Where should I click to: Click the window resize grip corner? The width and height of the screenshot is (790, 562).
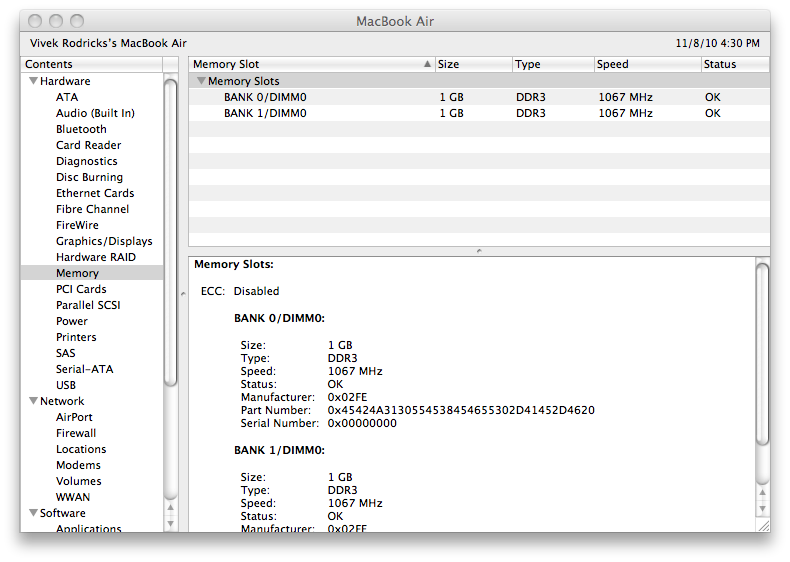(x=764, y=526)
